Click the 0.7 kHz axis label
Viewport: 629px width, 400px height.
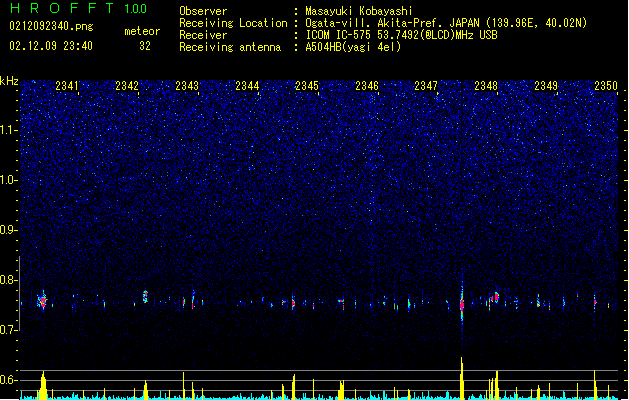tap(9, 330)
